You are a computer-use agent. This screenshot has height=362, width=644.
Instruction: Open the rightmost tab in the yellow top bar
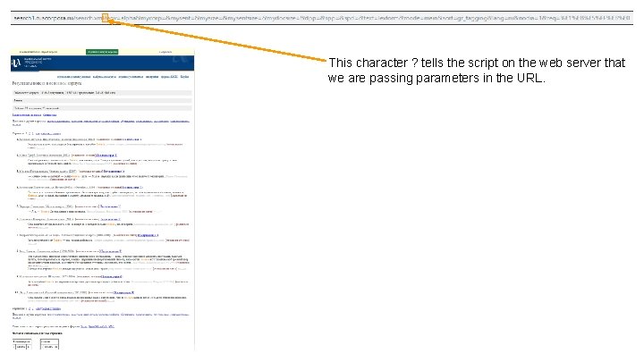(x=165, y=52)
